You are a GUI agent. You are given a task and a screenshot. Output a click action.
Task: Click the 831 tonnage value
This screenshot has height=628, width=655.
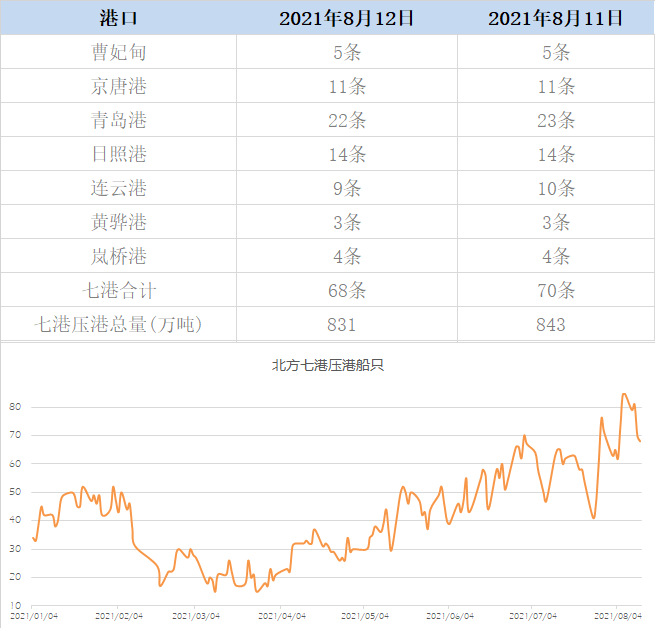(342, 325)
